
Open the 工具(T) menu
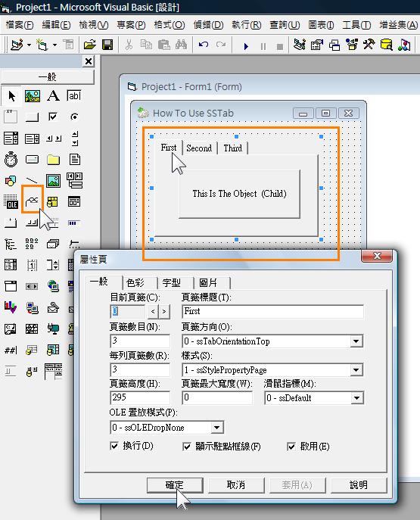(356, 25)
